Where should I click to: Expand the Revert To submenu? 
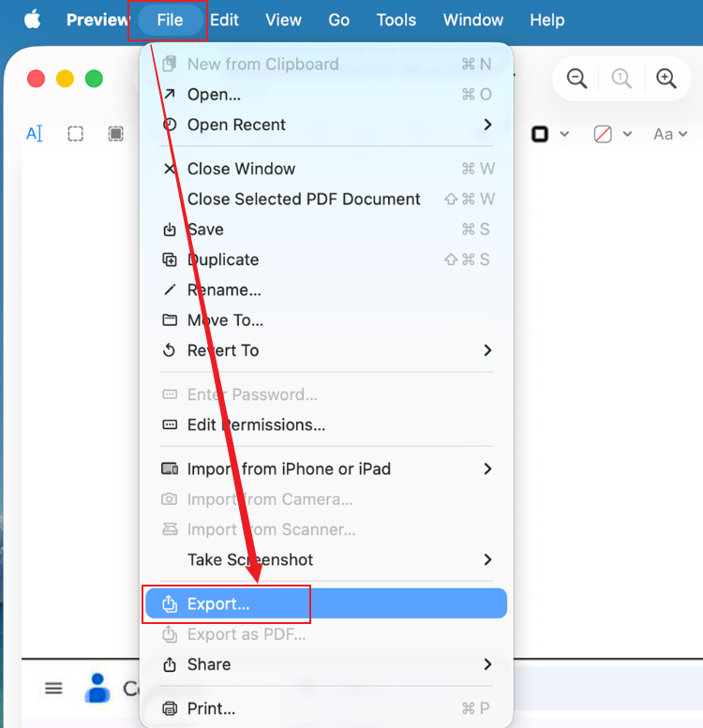pos(326,350)
